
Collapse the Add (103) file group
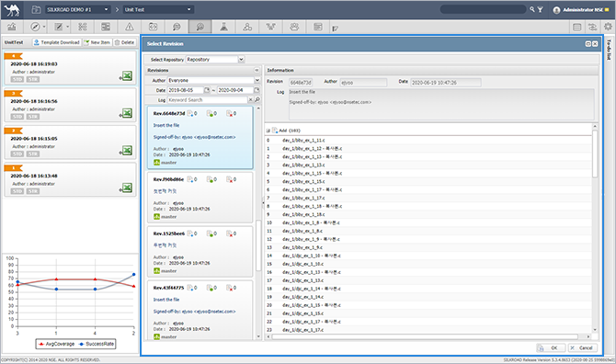coord(268,131)
